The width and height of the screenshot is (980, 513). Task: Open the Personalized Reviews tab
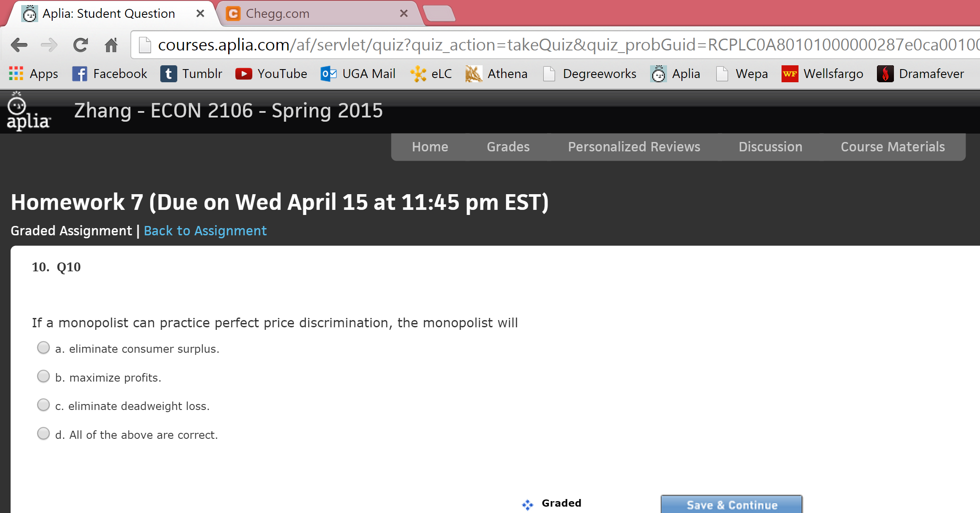pyautogui.click(x=633, y=146)
